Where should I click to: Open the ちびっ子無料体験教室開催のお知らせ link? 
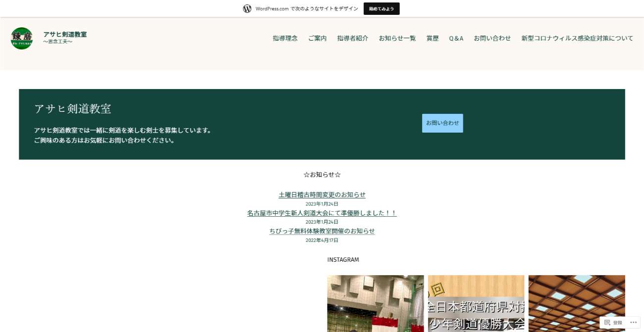tap(322, 231)
